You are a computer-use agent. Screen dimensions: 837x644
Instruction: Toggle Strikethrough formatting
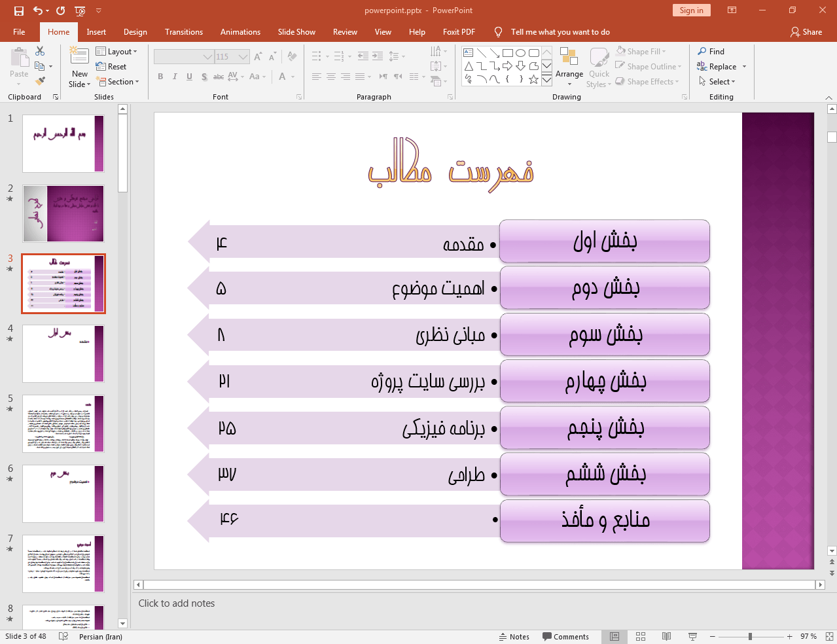pos(219,77)
